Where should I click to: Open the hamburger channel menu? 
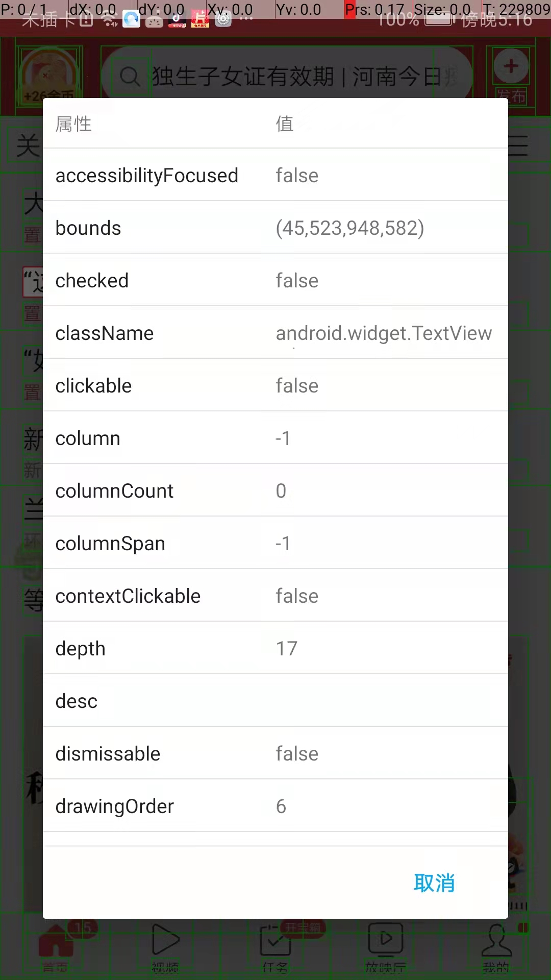(x=518, y=146)
